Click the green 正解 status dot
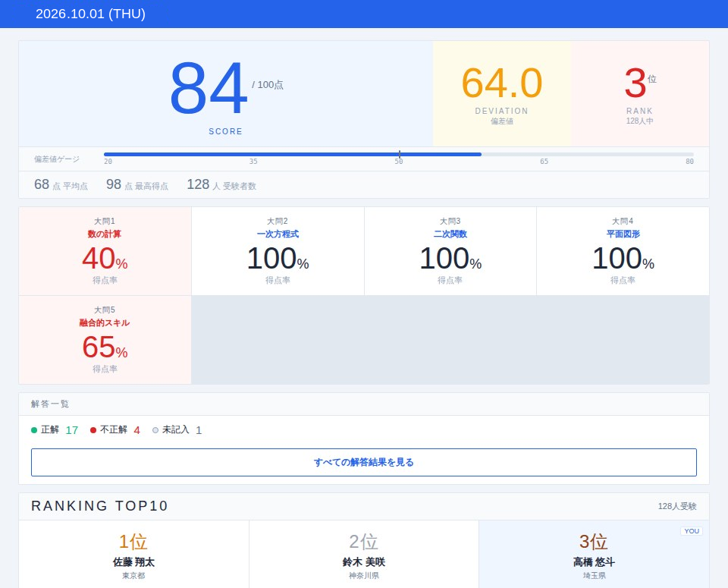Screen dimensions: 728x588 click(34, 430)
